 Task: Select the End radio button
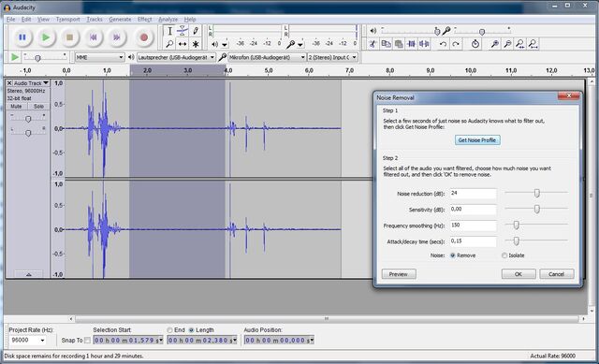point(169,330)
